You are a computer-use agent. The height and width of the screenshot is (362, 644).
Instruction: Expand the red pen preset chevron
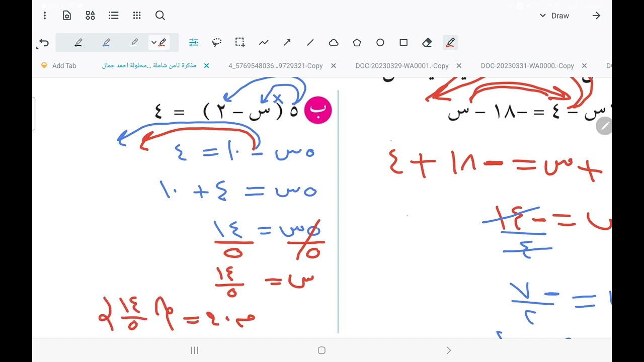tap(154, 43)
